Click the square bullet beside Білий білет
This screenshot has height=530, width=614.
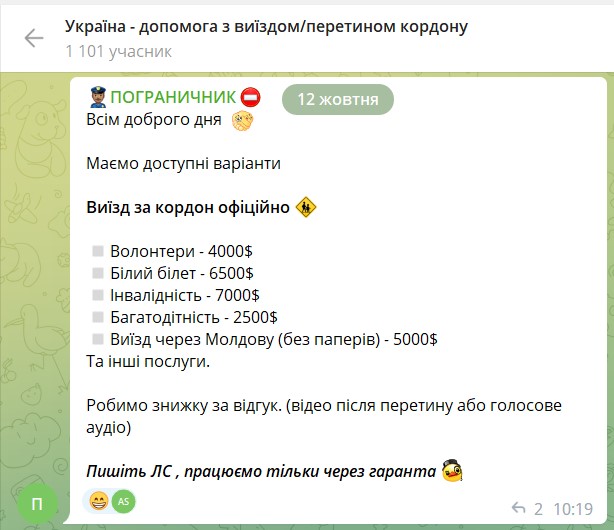coord(98,273)
